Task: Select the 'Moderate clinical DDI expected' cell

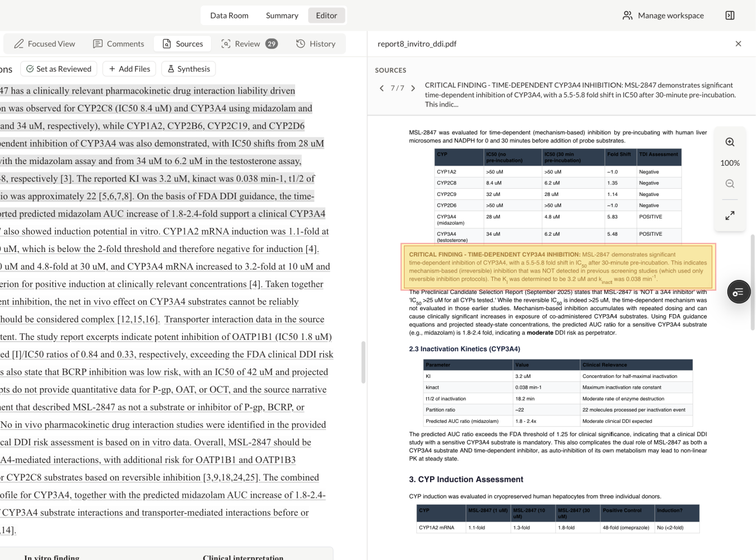Action: (637, 421)
